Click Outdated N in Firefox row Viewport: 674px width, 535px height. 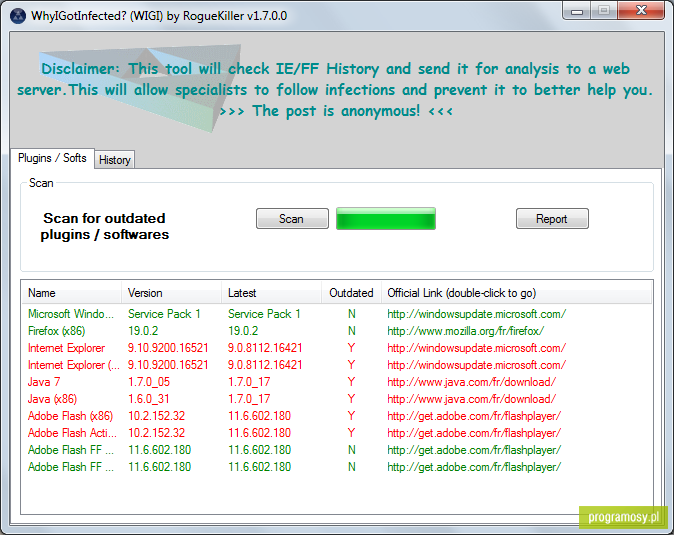click(352, 331)
